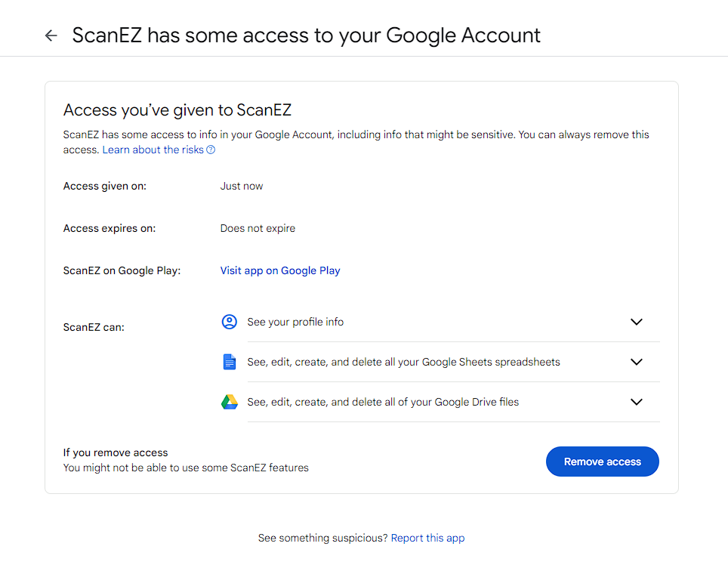Image resolution: width=728 pixels, height=565 pixels.
Task: Expand the See your profile info chevron
Action: coord(637,322)
